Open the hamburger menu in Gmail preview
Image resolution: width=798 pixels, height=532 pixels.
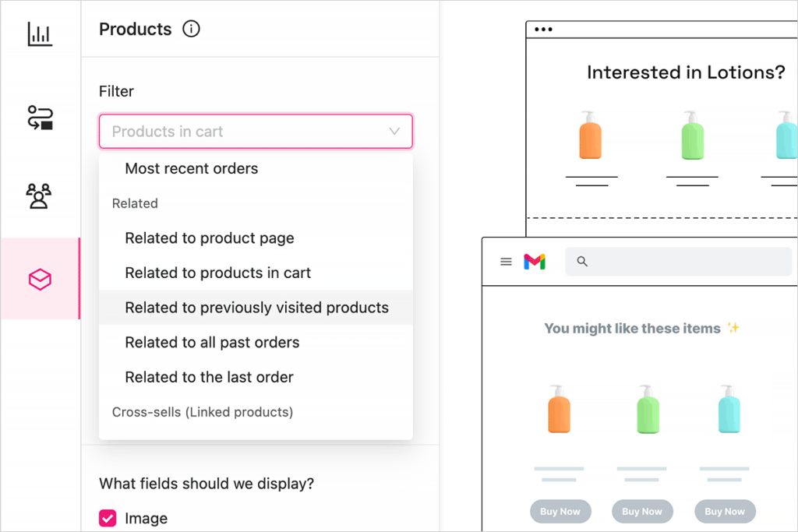(506, 262)
